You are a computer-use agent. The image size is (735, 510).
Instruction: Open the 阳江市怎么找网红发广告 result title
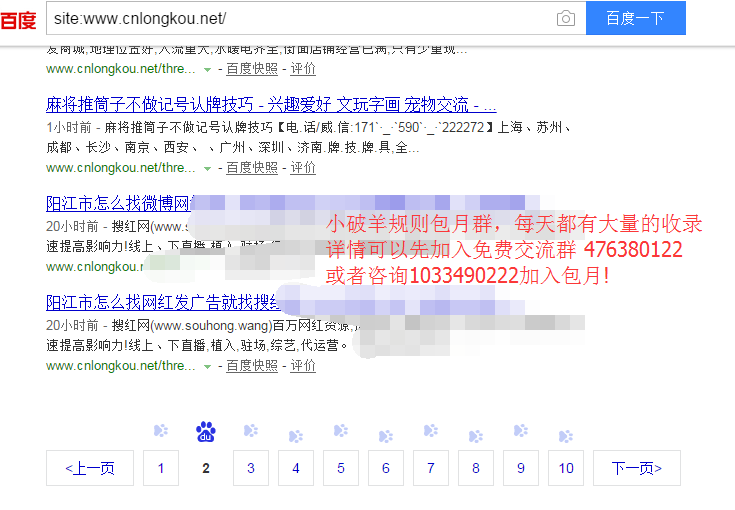(x=163, y=302)
